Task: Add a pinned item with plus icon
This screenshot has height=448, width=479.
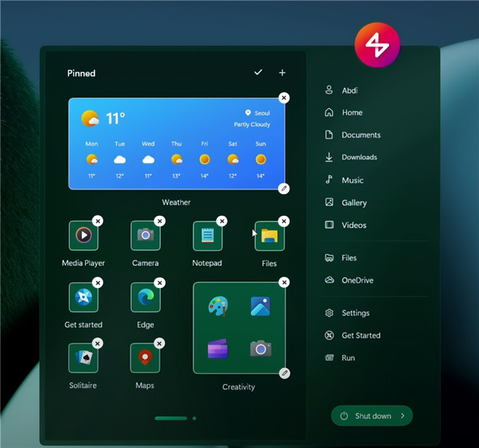Action: tap(282, 72)
